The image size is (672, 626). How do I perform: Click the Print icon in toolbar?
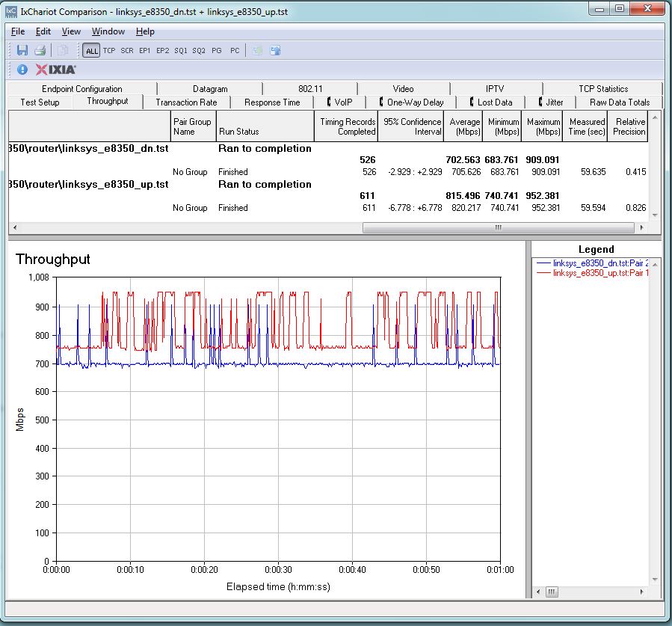40,51
